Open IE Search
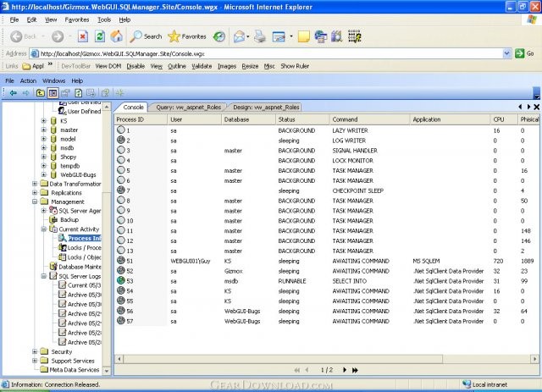The image size is (542, 392). 146,36
